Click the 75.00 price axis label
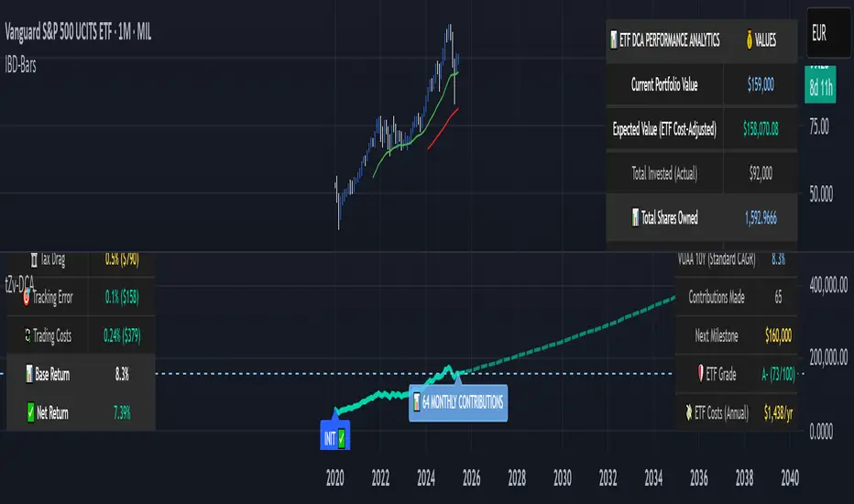The width and height of the screenshot is (854, 504). pos(819,127)
